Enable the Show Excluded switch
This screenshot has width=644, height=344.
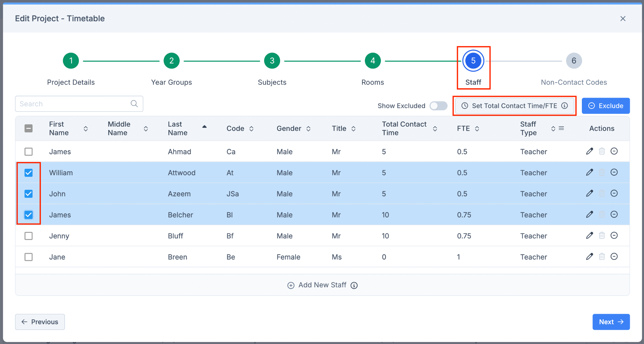[x=438, y=106]
